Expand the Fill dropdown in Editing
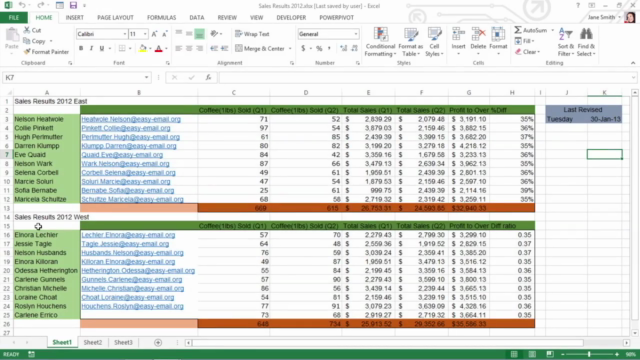 pos(533,41)
